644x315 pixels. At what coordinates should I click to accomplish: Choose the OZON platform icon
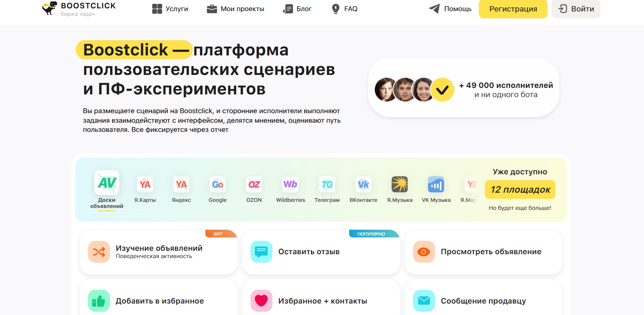click(254, 185)
